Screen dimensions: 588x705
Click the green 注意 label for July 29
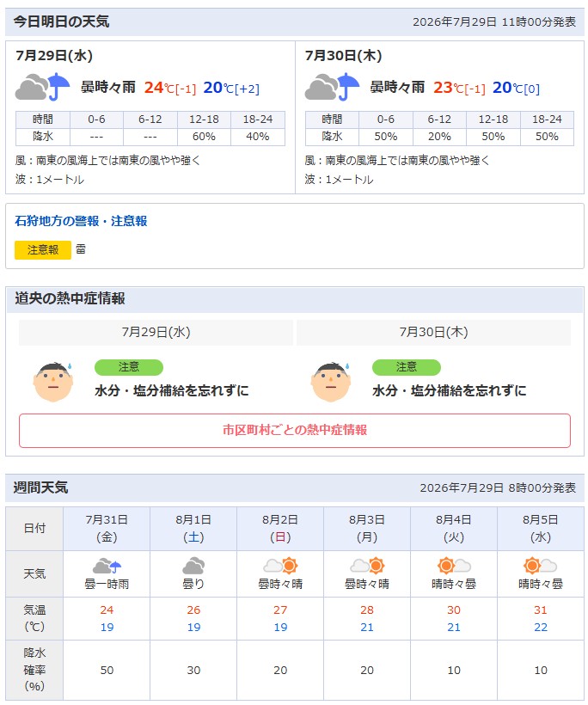[129, 367]
